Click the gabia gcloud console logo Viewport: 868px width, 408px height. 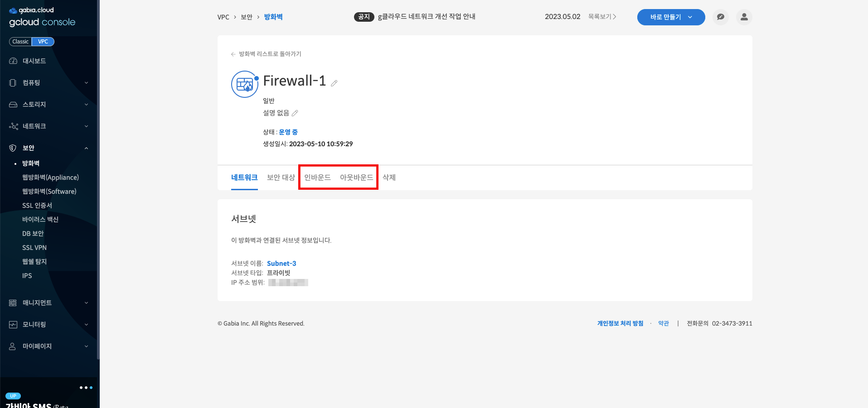(42, 17)
